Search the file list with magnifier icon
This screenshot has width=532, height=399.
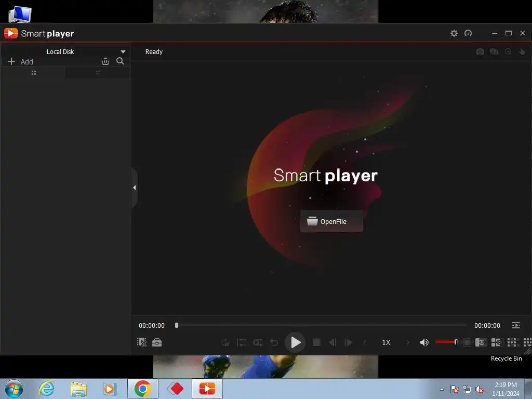click(x=120, y=61)
